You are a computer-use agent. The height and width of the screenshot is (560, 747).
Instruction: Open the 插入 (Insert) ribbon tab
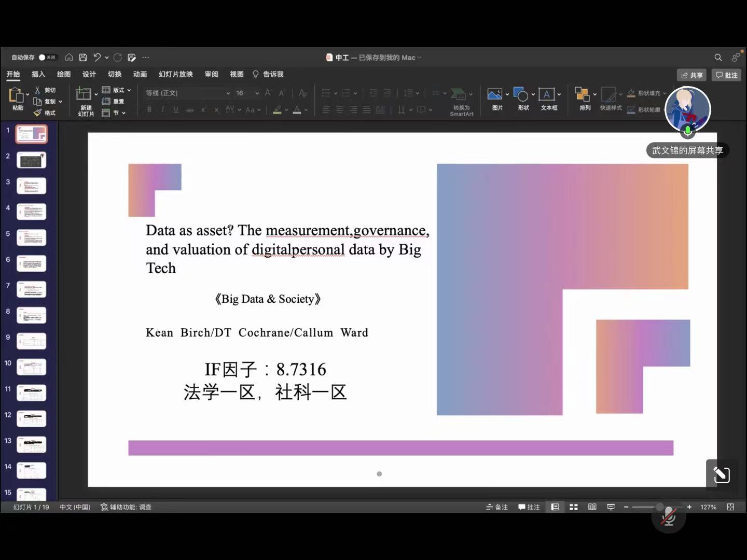38,74
